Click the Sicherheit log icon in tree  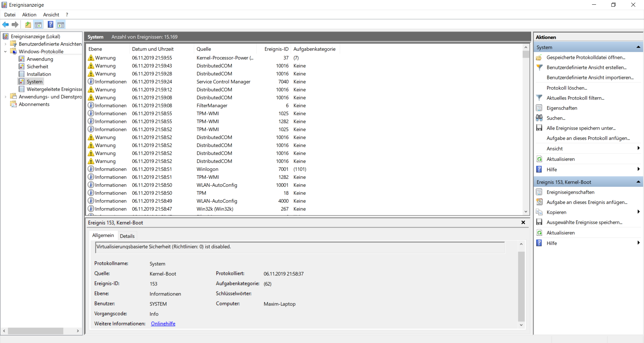coord(21,66)
